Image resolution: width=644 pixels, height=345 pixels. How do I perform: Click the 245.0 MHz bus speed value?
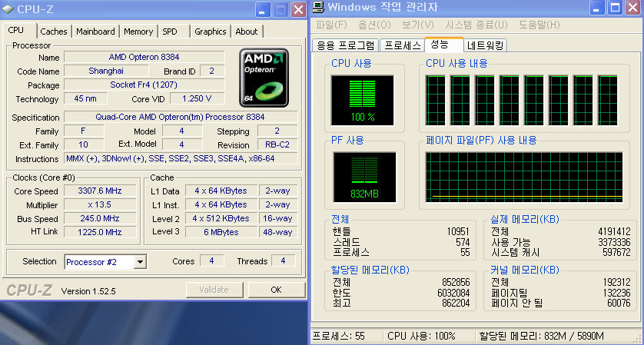100,218
